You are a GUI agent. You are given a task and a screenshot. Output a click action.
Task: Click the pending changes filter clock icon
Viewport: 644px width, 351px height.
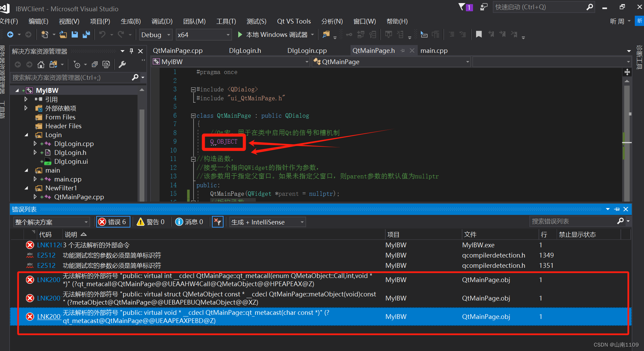tap(77, 64)
